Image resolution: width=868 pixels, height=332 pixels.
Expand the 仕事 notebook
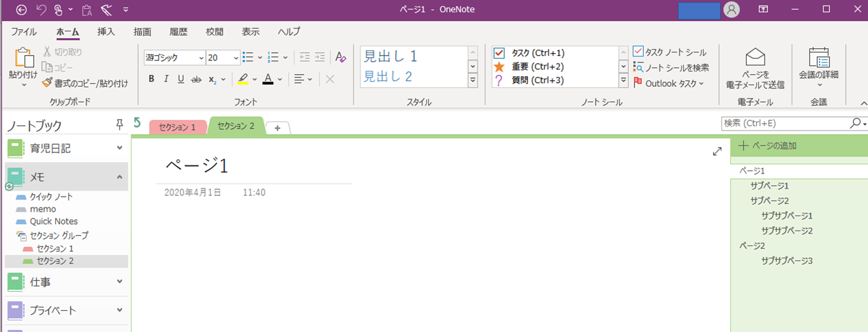(119, 281)
